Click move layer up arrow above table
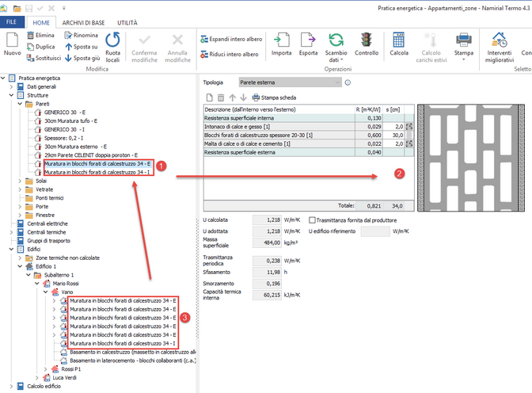532x393 pixels. click(233, 97)
